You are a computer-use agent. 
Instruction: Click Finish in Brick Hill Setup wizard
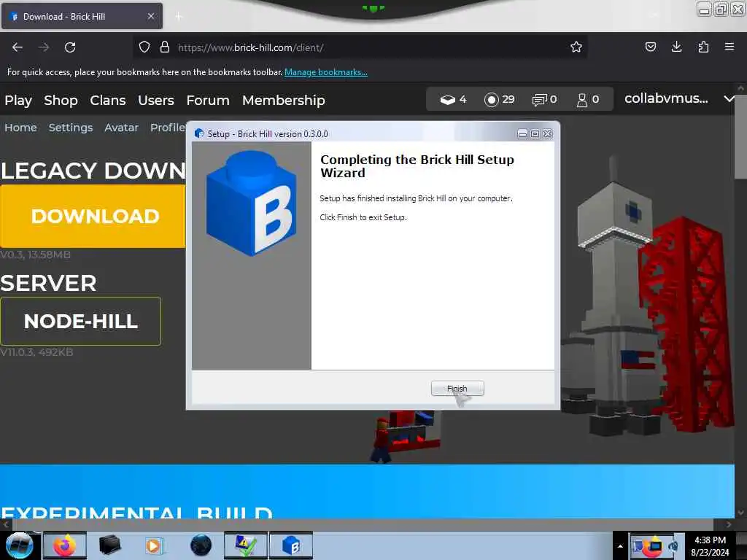457,389
